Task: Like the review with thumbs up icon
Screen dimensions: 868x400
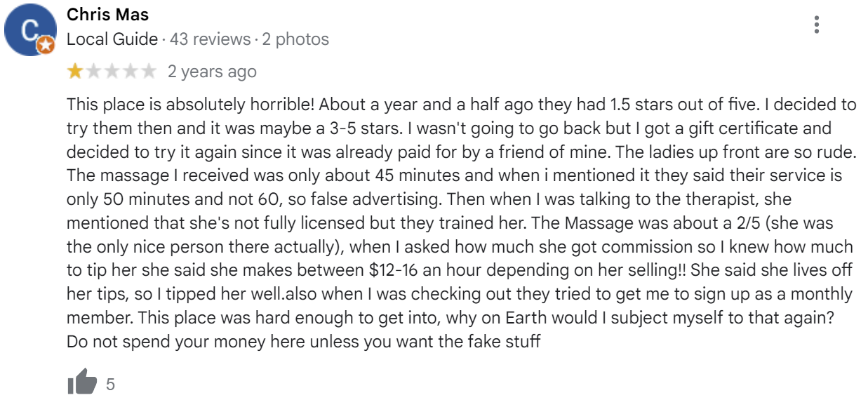Action: 81,383
